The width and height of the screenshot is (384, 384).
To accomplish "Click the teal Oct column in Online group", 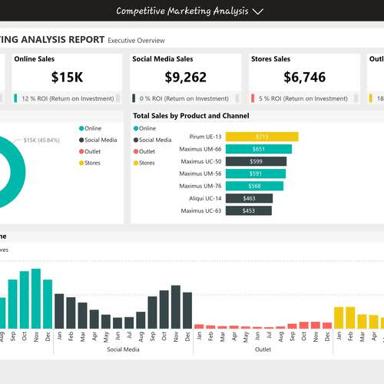I will (24, 300).
